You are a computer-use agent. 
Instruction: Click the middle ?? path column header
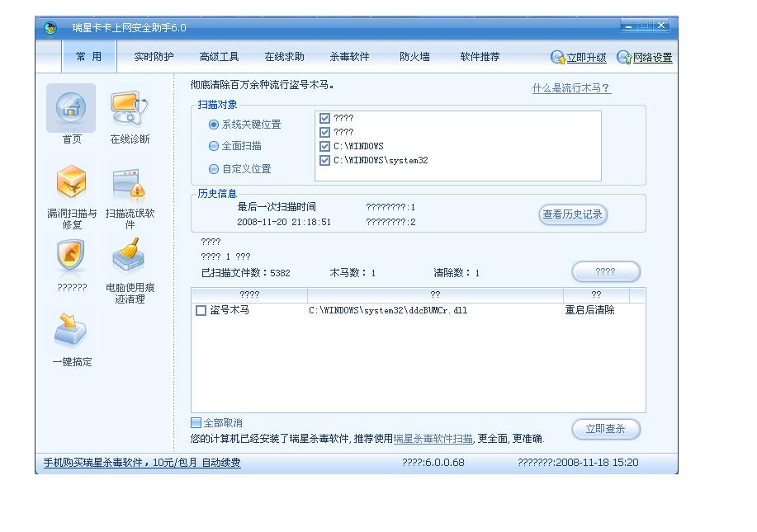point(435,294)
